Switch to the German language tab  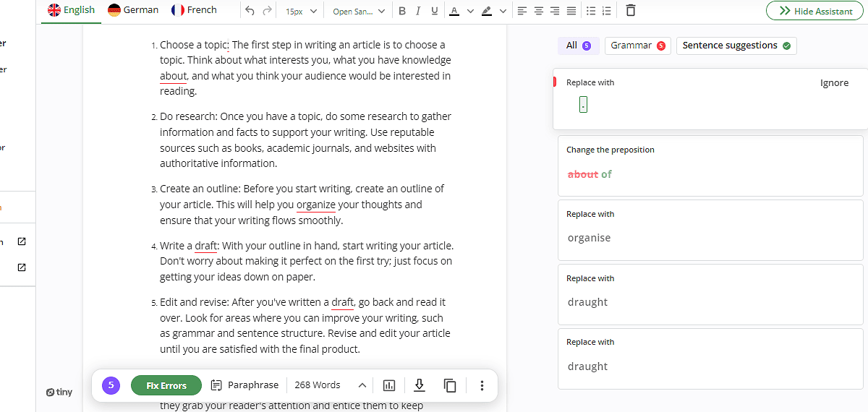tap(133, 10)
